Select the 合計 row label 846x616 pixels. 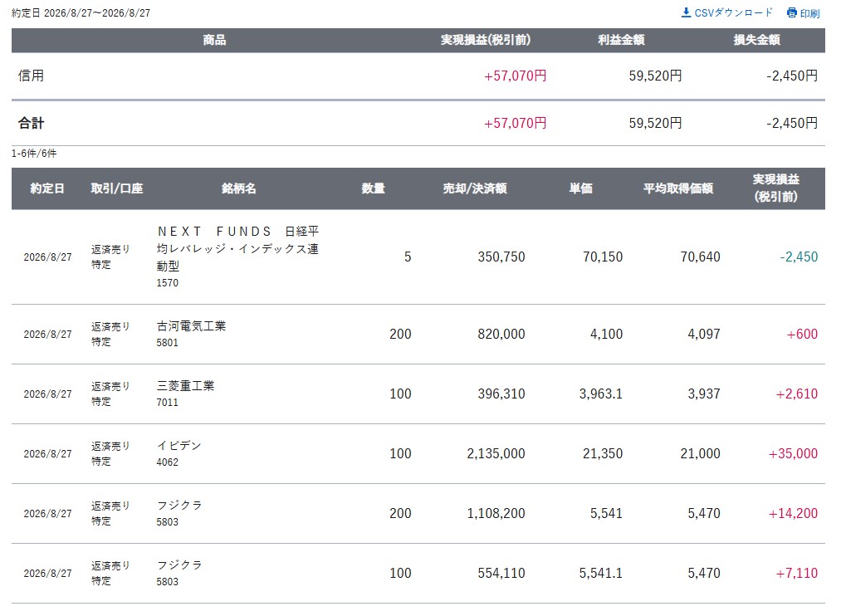31,123
